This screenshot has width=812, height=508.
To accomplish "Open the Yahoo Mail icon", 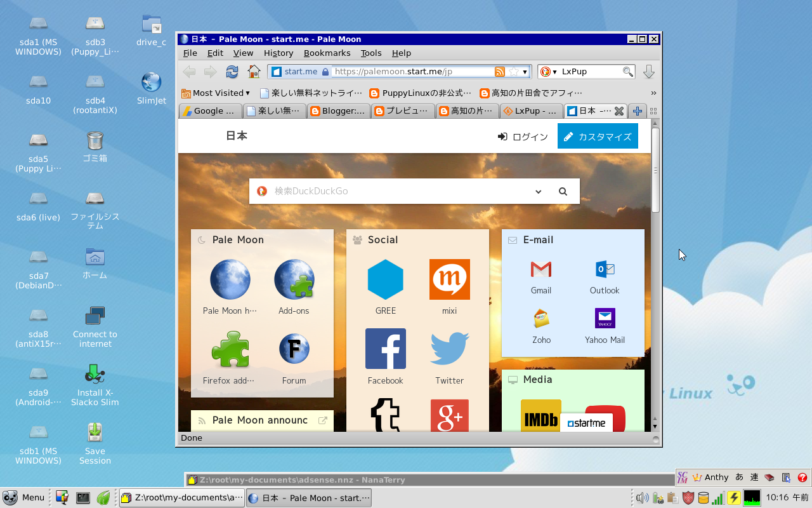I will (605, 318).
